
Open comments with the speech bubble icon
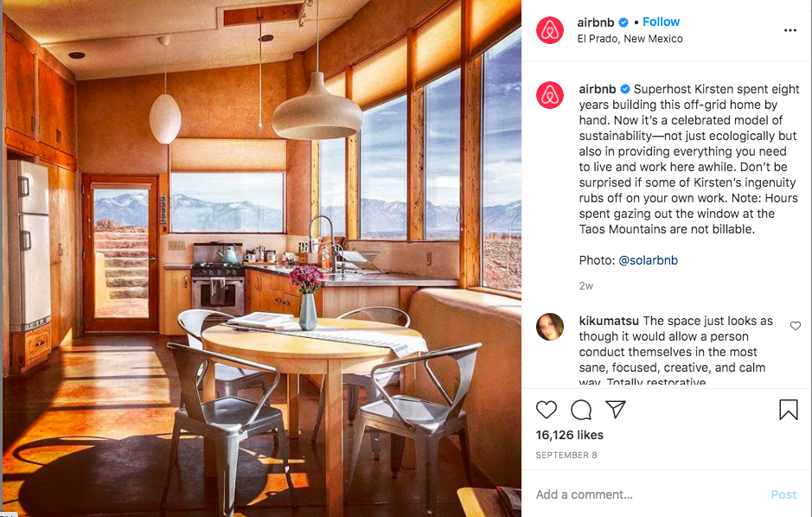(581, 410)
